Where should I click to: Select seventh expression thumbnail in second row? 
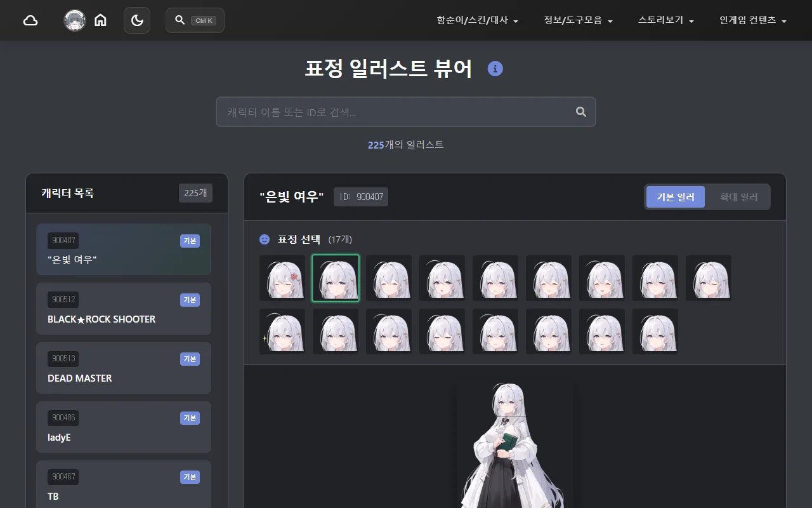[x=602, y=331]
